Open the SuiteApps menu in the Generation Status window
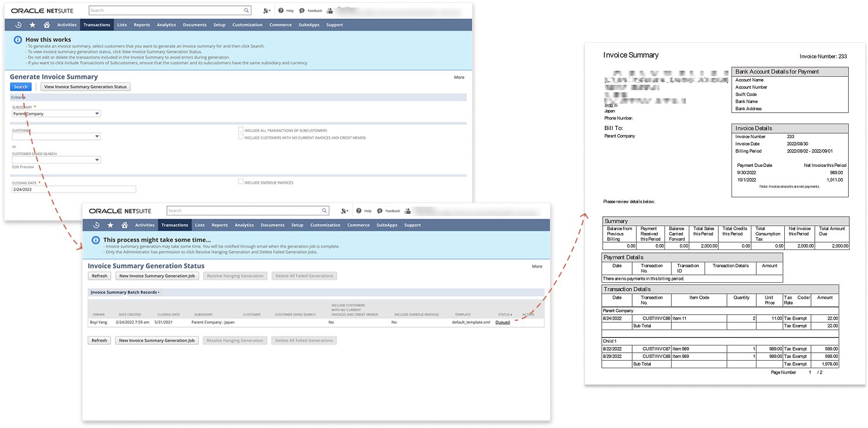The height and width of the screenshot is (428, 868). [x=387, y=225]
